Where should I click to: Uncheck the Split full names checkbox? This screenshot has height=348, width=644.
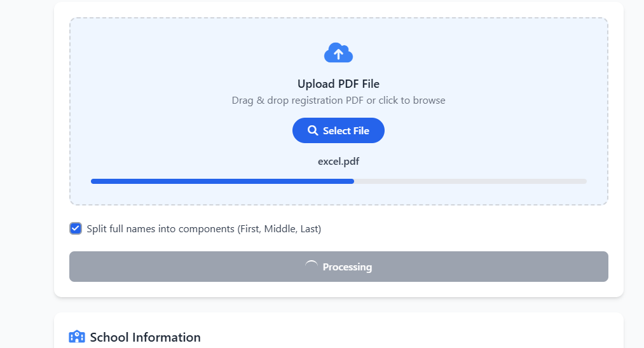coord(76,229)
